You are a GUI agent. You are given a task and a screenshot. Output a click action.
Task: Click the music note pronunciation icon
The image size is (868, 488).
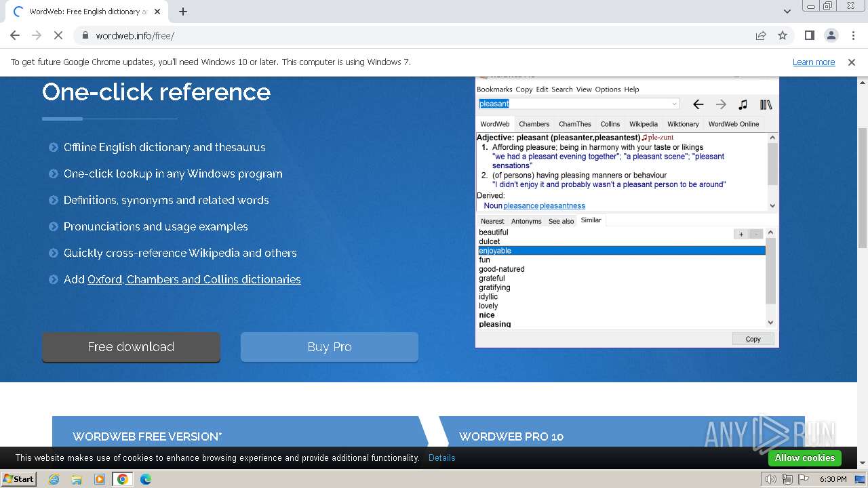click(743, 104)
